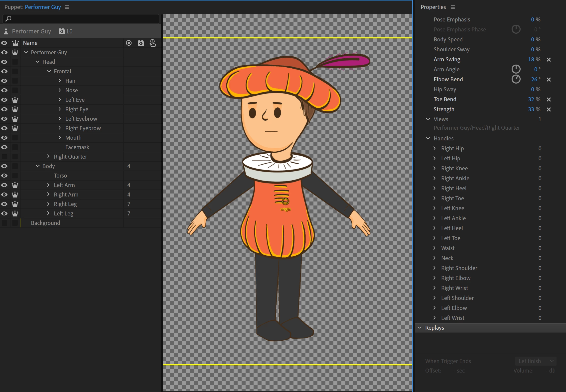Toggle visibility of the Mouth layer
The image size is (566, 392).
[x=4, y=138]
